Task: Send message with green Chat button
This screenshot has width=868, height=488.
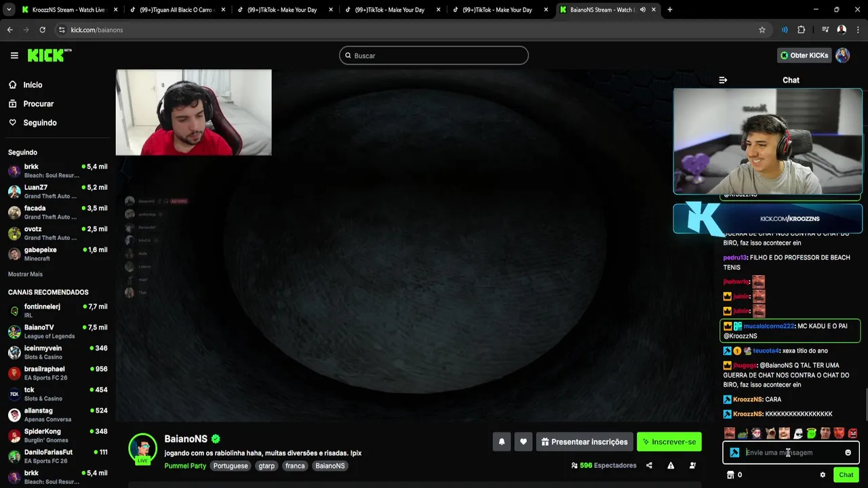Action: pyautogui.click(x=846, y=475)
